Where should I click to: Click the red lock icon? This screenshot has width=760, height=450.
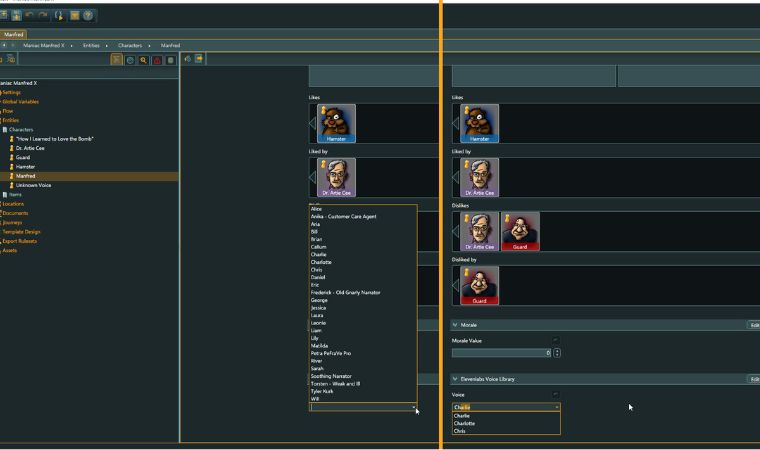(157, 60)
